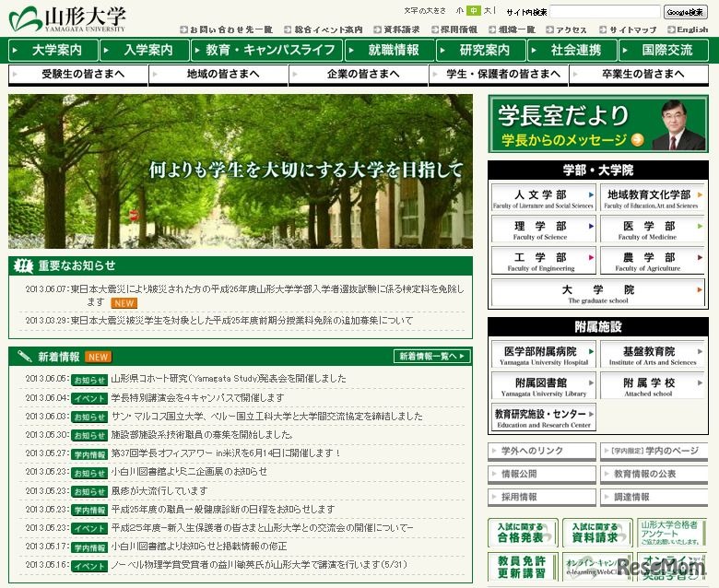Viewport: 719px width, 588px height.
Task: Select 地域の皆さまへ tab
Action: point(218,75)
